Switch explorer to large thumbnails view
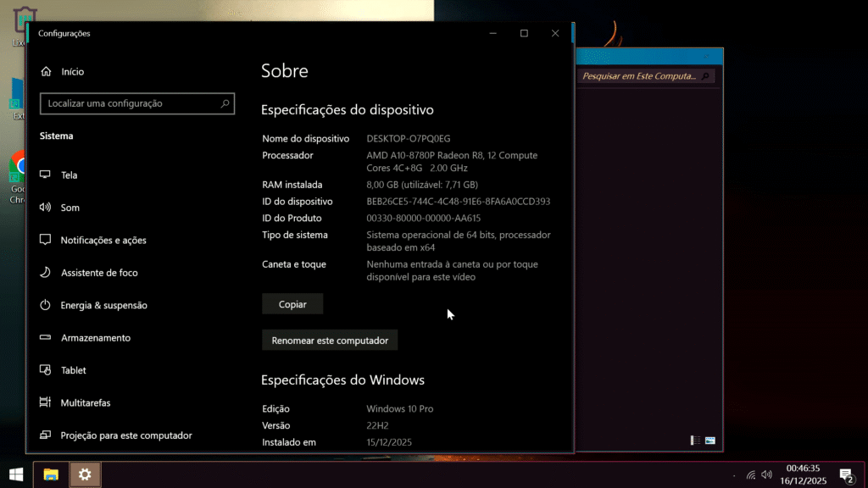Screen dimensions: 868x488 709,441
